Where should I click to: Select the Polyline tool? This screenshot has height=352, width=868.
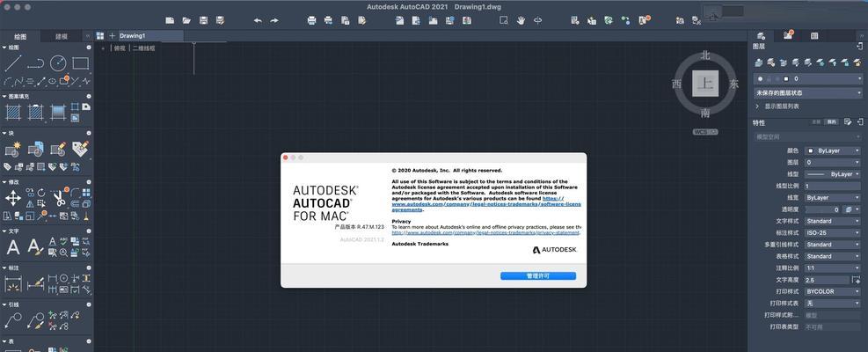35,63
